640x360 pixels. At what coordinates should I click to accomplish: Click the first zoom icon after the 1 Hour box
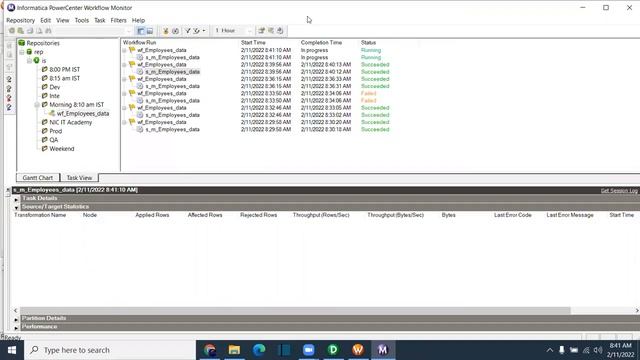tap(262, 31)
